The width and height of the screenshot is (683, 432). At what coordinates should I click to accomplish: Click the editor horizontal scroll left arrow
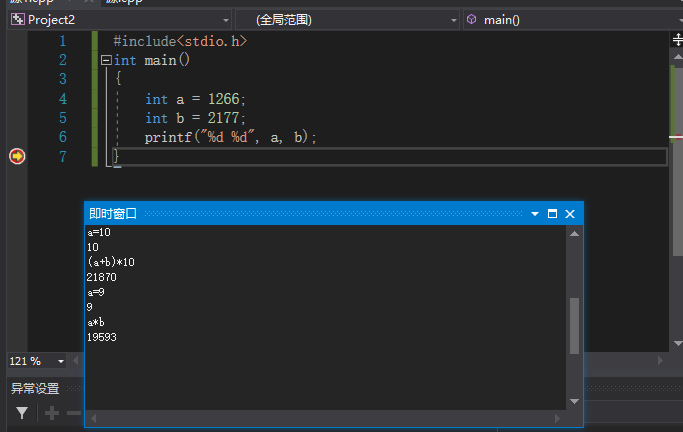tap(76, 361)
